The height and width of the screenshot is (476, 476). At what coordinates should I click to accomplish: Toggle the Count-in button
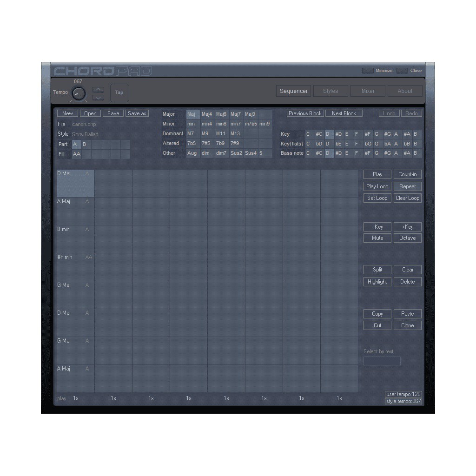tap(407, 174)
